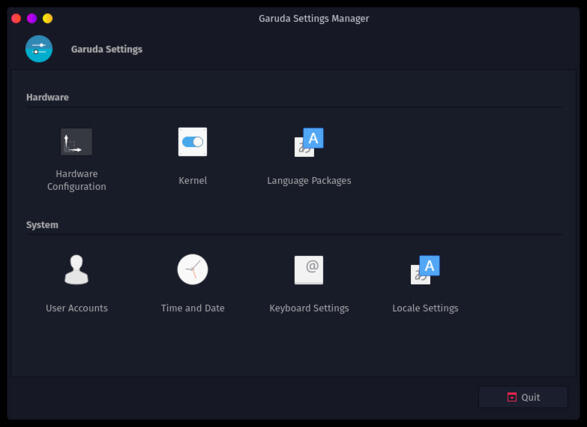Click the yellow window control button
This screenshot has width=587, height=427.
tap(48, 18)
